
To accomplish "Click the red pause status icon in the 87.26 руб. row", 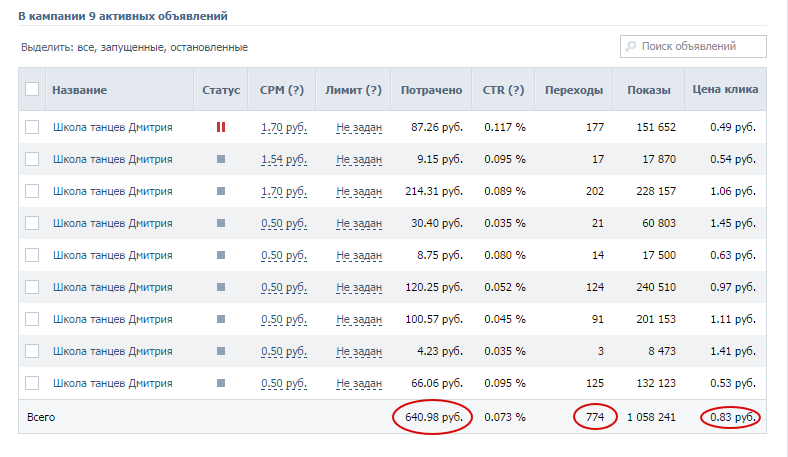I will click(221, 127).
